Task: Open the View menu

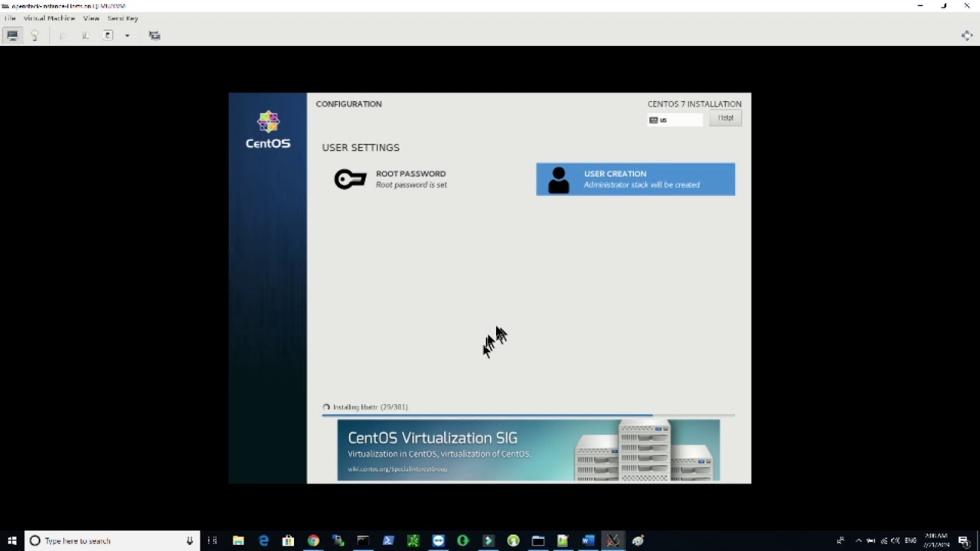Action: (91, 18)
